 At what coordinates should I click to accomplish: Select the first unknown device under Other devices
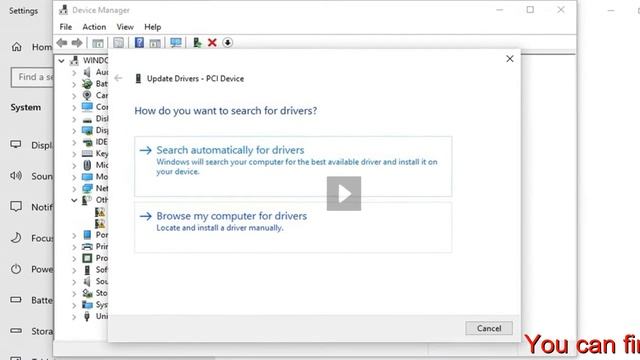100,212
